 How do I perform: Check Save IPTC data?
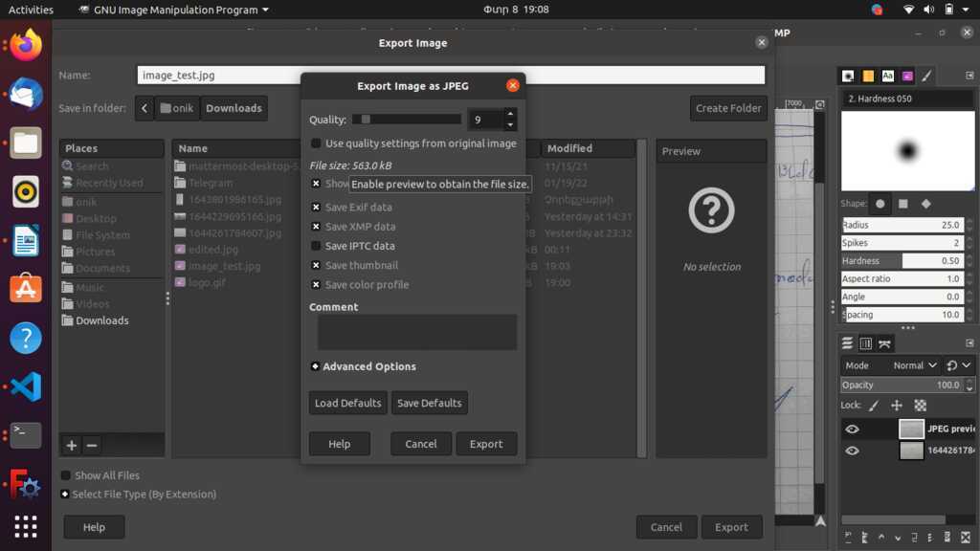point(316,246)
